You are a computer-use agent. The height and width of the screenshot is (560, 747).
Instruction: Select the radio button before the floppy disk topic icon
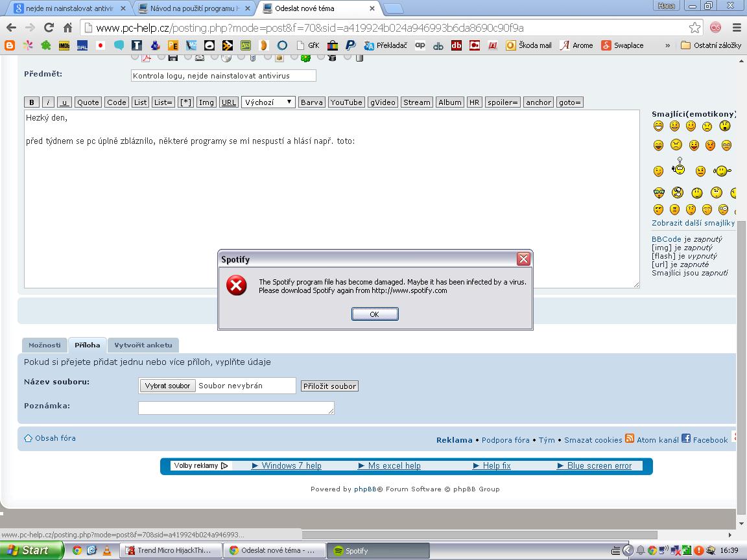point(161,57)
